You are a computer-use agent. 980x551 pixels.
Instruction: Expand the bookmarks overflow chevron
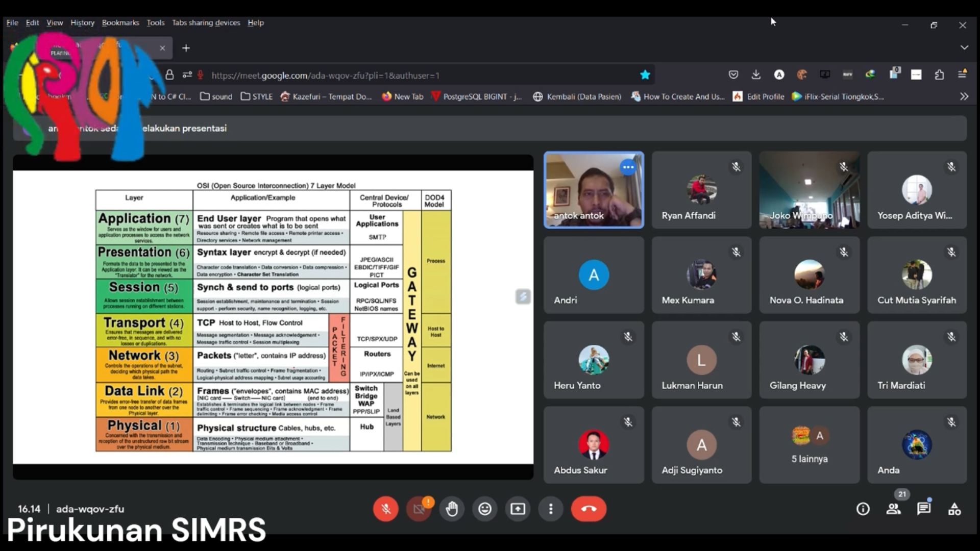point(964,96)
